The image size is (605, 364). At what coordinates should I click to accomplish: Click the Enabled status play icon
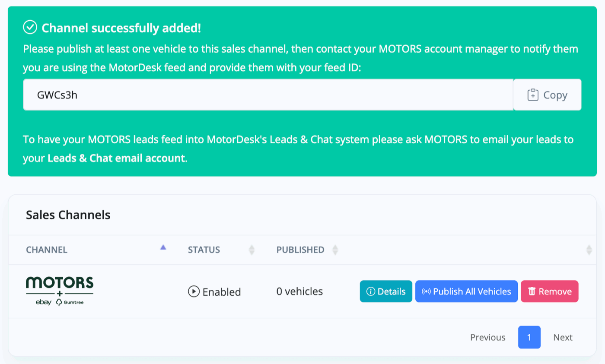pyautogui.click(x=193, y=291)
